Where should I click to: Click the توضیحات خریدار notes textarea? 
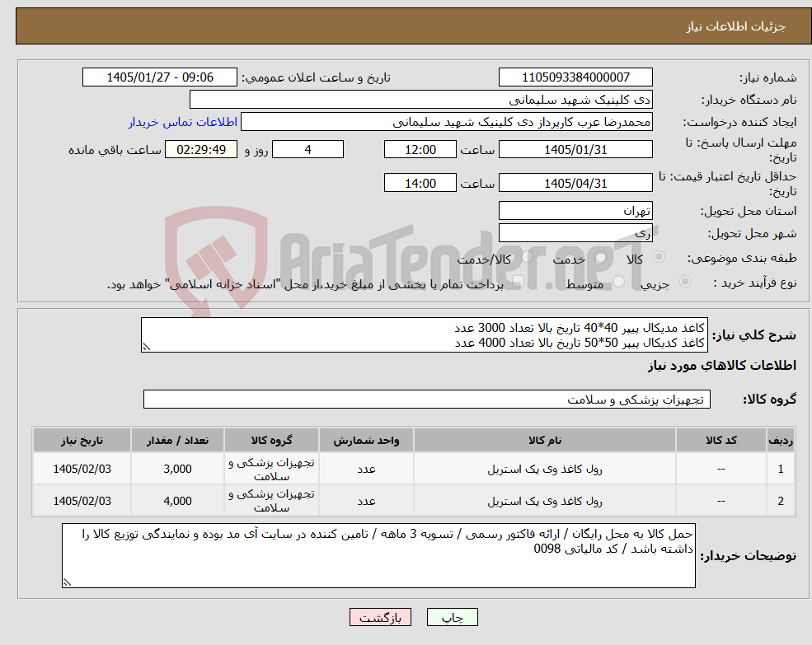click(x=378, y=555)
